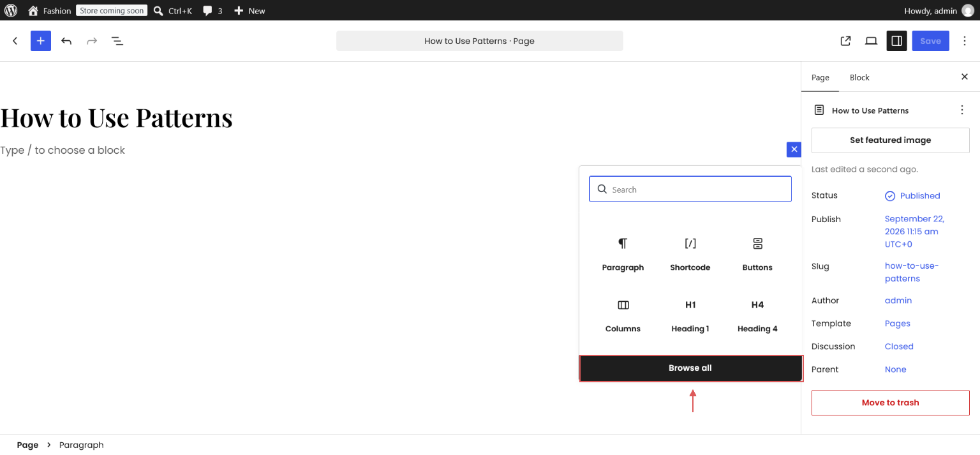Insert a Heading 1 block
This screenshot has width=980, height=455.
point(690,315)
